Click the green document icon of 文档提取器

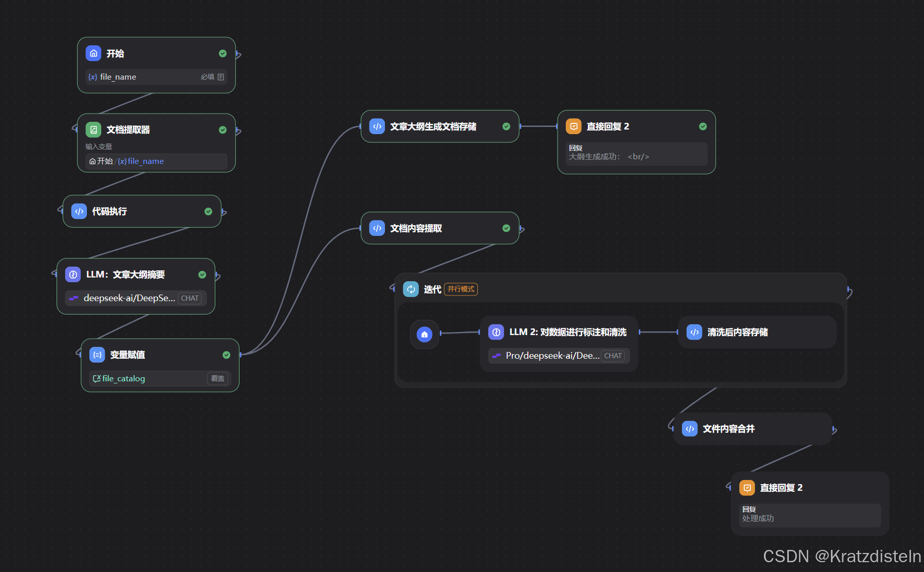(93, 130)
